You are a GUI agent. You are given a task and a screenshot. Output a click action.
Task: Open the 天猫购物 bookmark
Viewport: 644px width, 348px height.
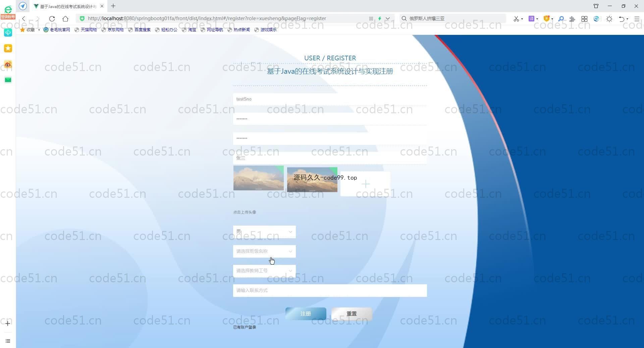tap(86, 30)
